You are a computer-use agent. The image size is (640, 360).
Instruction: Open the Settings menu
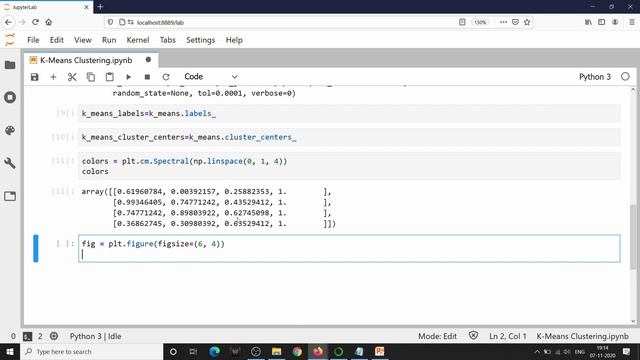(200, 40)
